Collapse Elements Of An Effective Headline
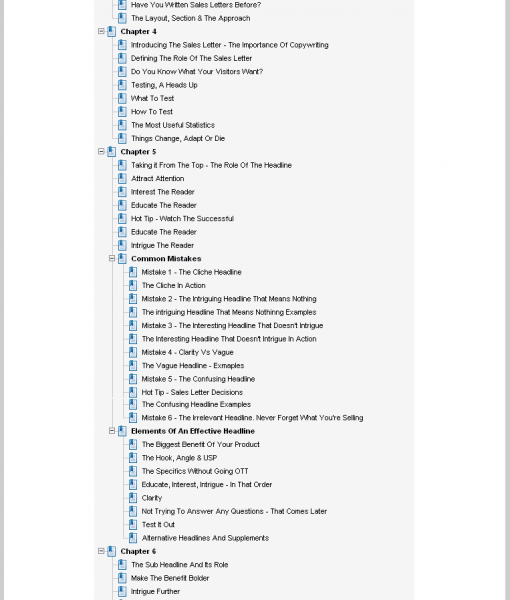 [112, 431]
